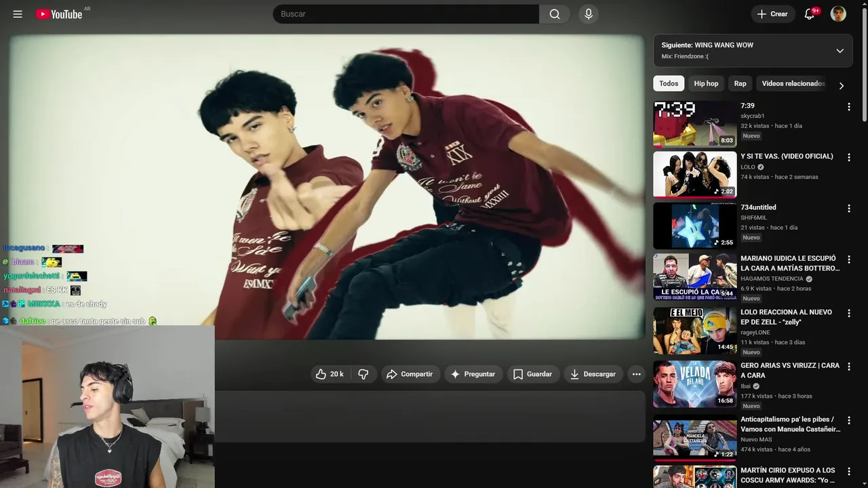The height and width of the screenshot is (488, 868).
Task: Click the skycrab1 channel name
Action: point(752,116)
